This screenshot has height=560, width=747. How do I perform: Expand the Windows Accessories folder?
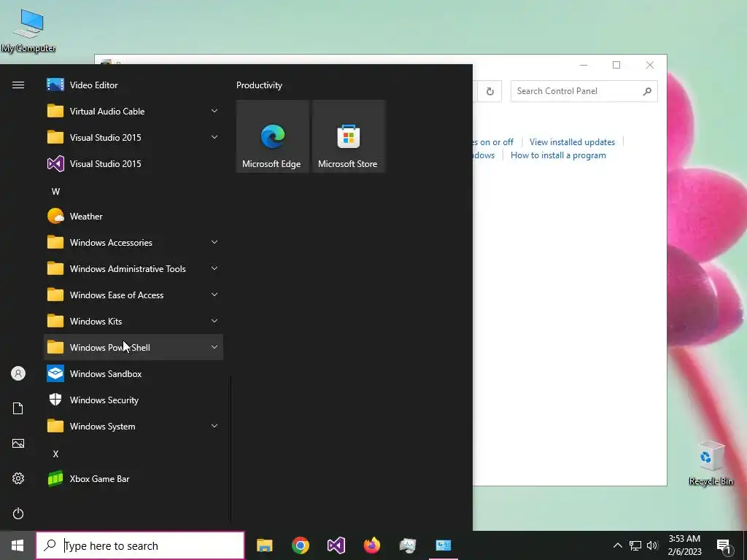click(133, 242)
